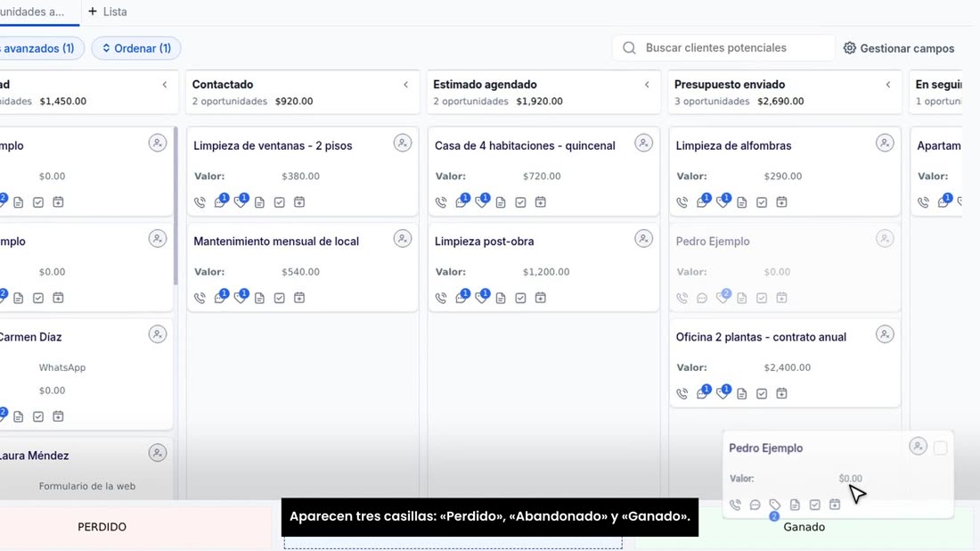This screenshot has width=980, height=551.
Task: Click the $2,400.00 value
Action: click(x=787, y=367)
